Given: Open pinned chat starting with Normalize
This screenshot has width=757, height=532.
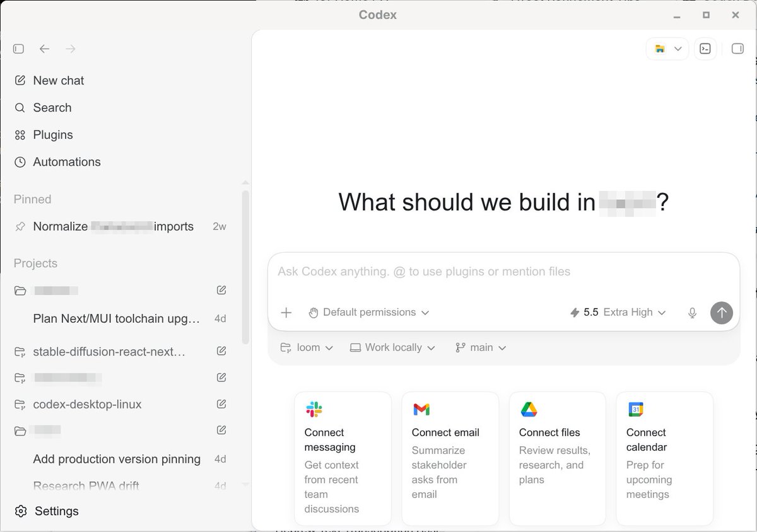Looking at the screenshot, I should [120, 226].
